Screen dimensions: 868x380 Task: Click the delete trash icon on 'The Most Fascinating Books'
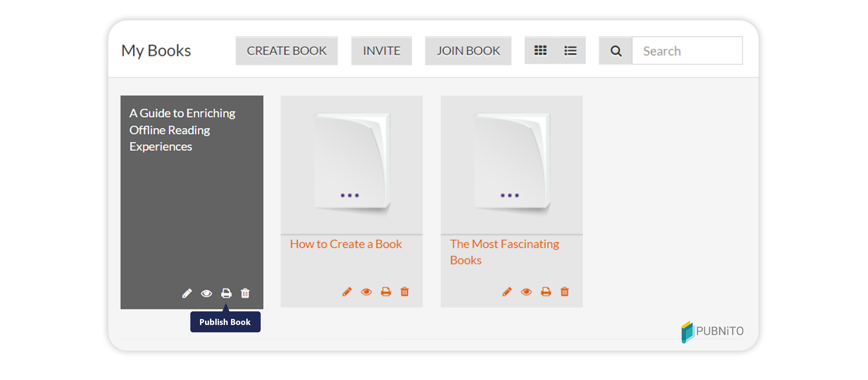pyautogui.click(x=564, y=291)
